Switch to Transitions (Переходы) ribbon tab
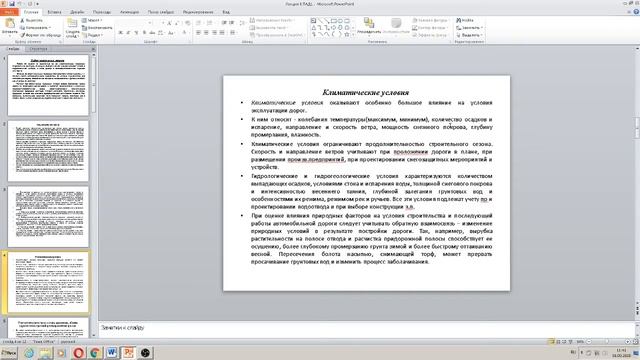The height and width of the screenshot is (360, 640). click(102, 12)
